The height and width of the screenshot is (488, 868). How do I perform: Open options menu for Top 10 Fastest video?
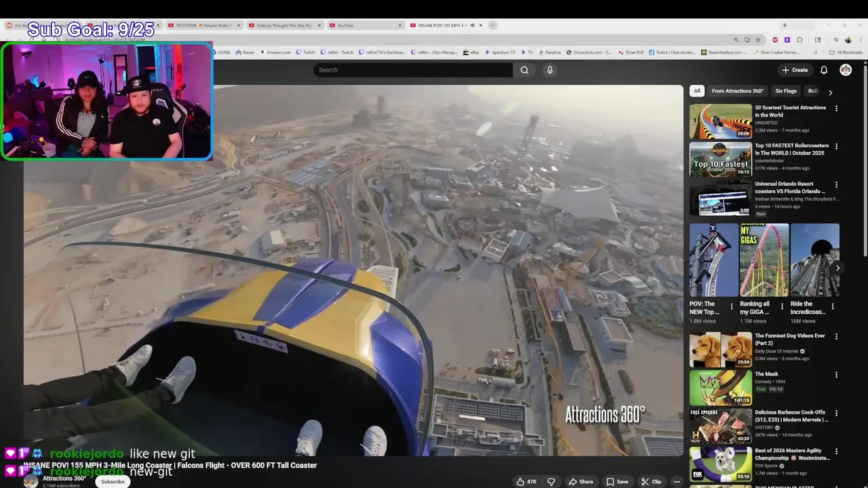[x=836, y=146]
